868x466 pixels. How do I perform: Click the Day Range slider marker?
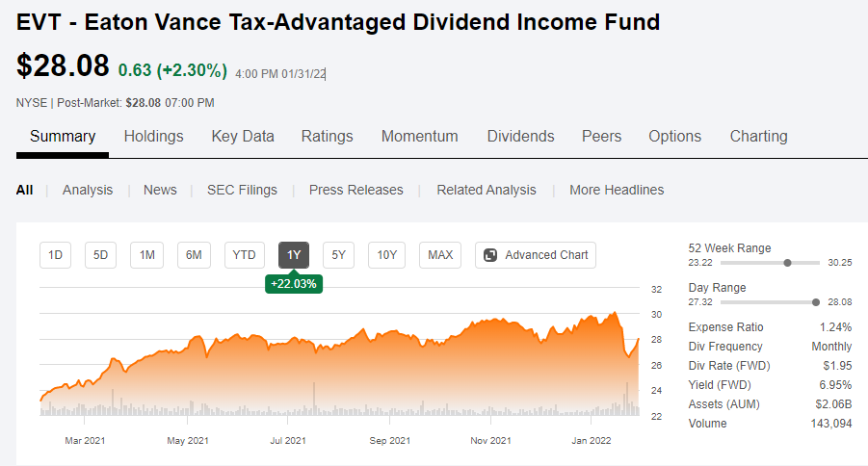click(815, 302)
